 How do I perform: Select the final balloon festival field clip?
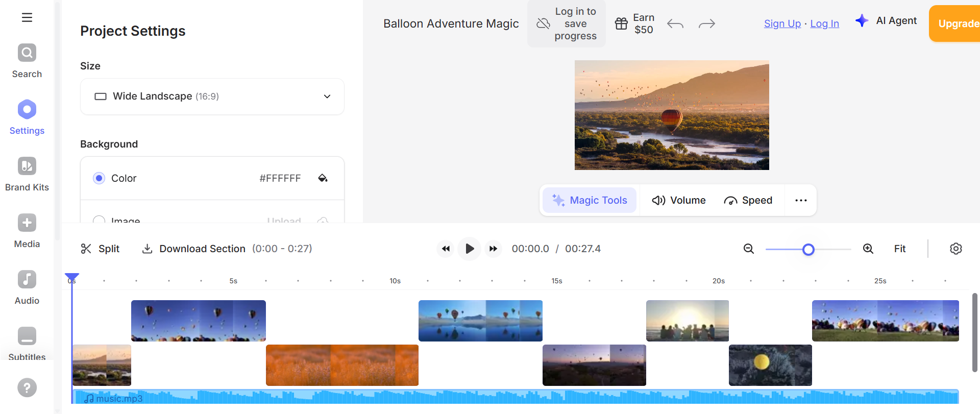tap(886, 321)
